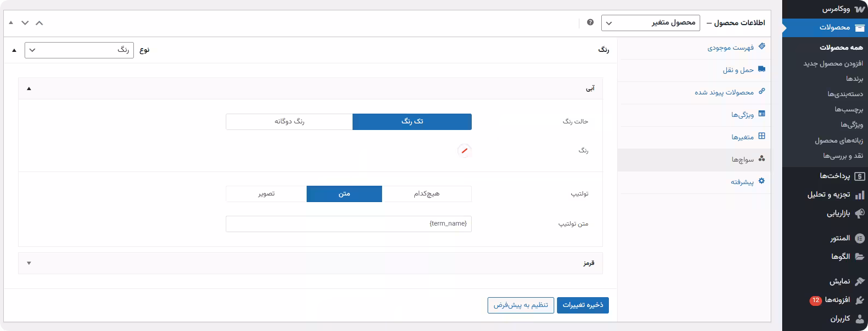
Task: Open the product type dropdown محصول متغیر
Action: pos(650,23)
